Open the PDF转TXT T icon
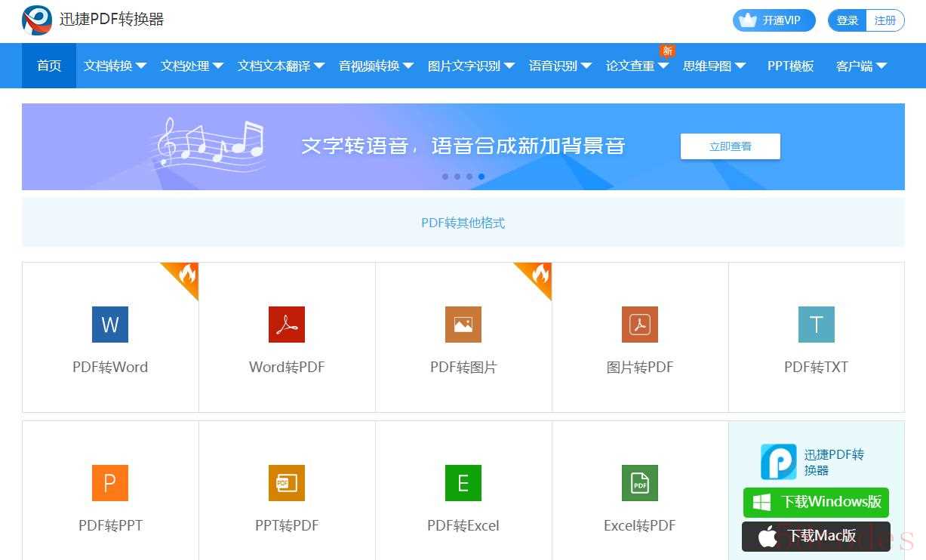The width and height of the screenshot is (926, 560). 817,325
